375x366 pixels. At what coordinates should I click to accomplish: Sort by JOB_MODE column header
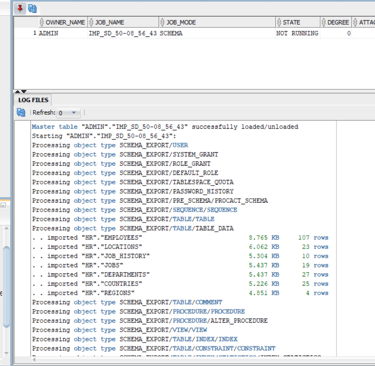pos(217,22)
